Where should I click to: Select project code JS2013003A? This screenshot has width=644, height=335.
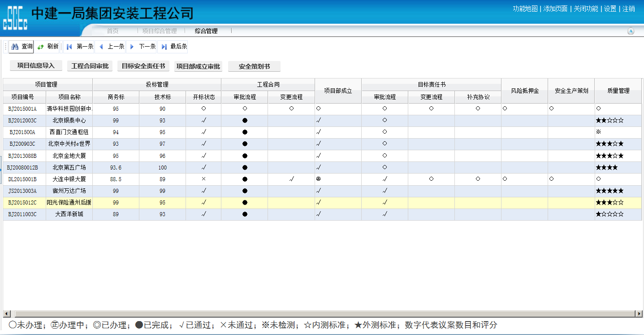point(22,191)
